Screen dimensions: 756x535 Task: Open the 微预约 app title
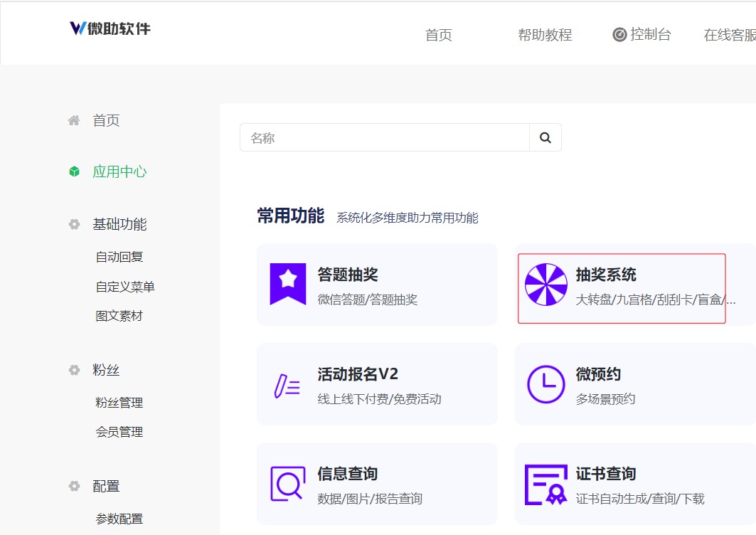coord(598,374)
